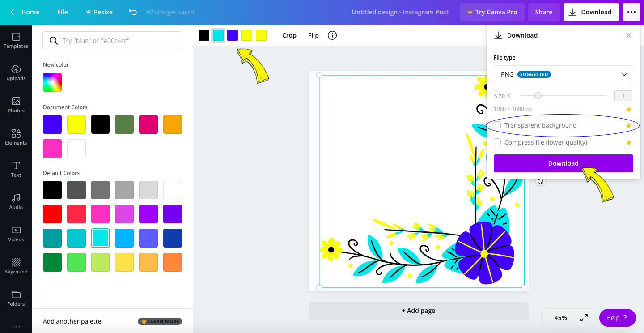
Task: Open the Folders sidebar panel
Action: (x=16, y=298)
